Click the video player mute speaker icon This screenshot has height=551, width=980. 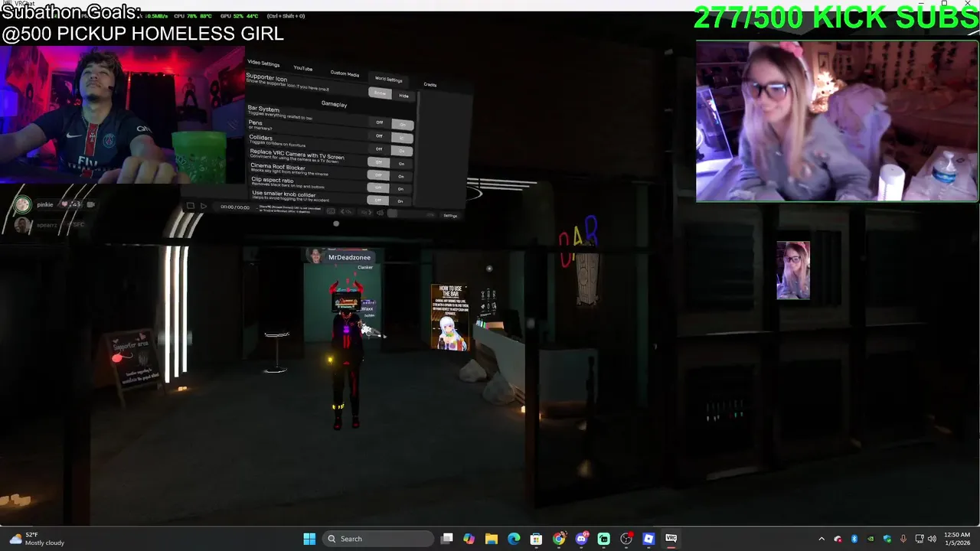tap(380, 213)
